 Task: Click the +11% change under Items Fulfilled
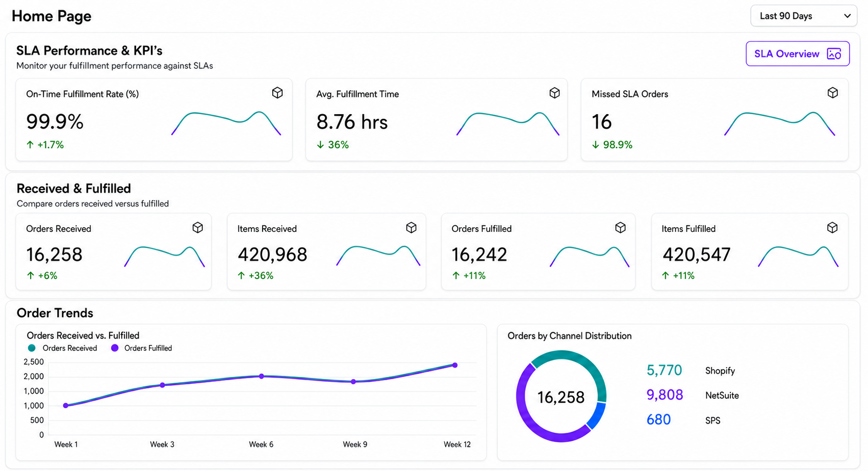678,276
